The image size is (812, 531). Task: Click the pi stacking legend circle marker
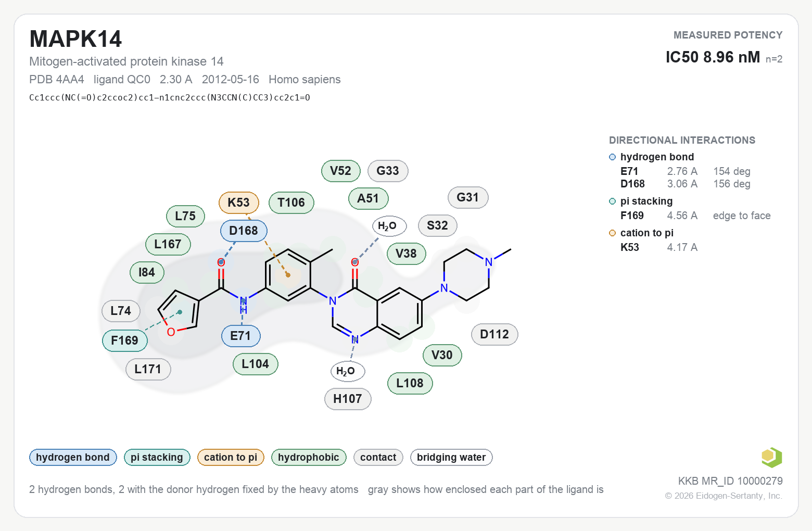[613, 201]
